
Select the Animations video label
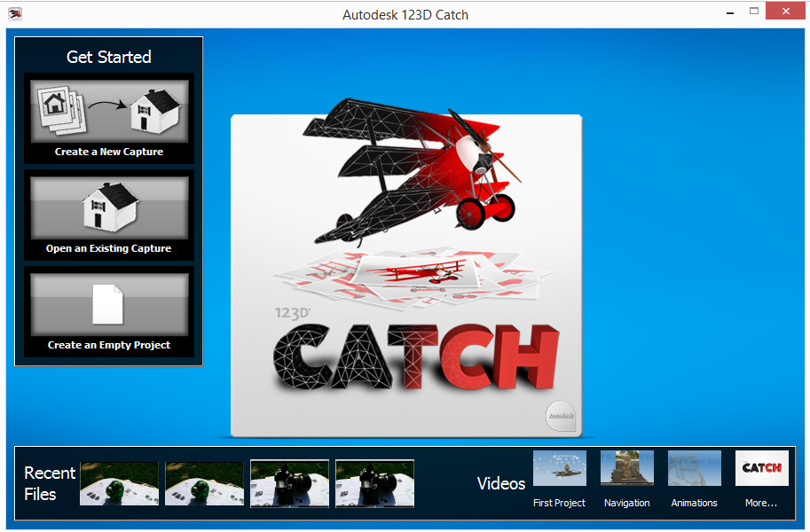pyautogui.click(x=694, y=503)
